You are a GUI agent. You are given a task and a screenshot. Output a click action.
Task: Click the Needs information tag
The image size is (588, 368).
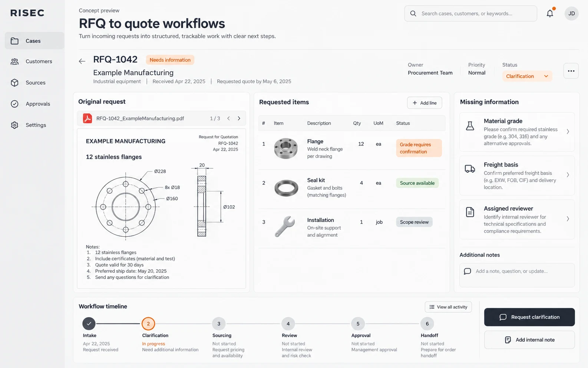click(170, 60)
